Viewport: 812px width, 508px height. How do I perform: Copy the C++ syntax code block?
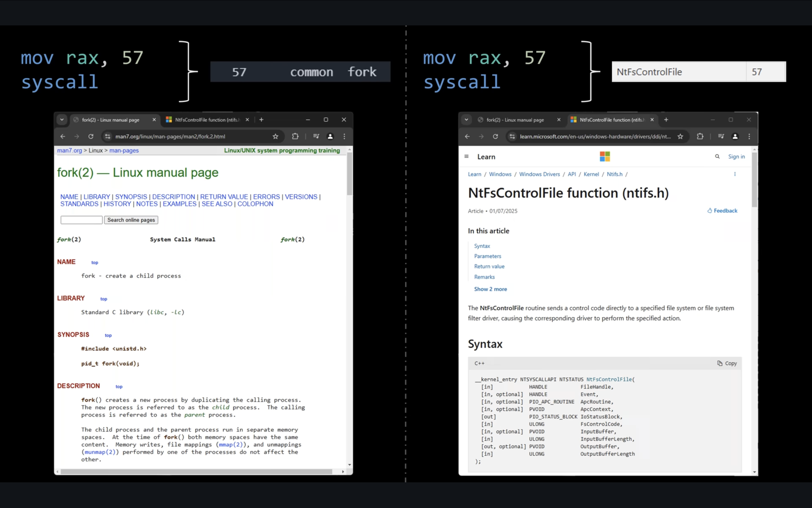point(727,363)
